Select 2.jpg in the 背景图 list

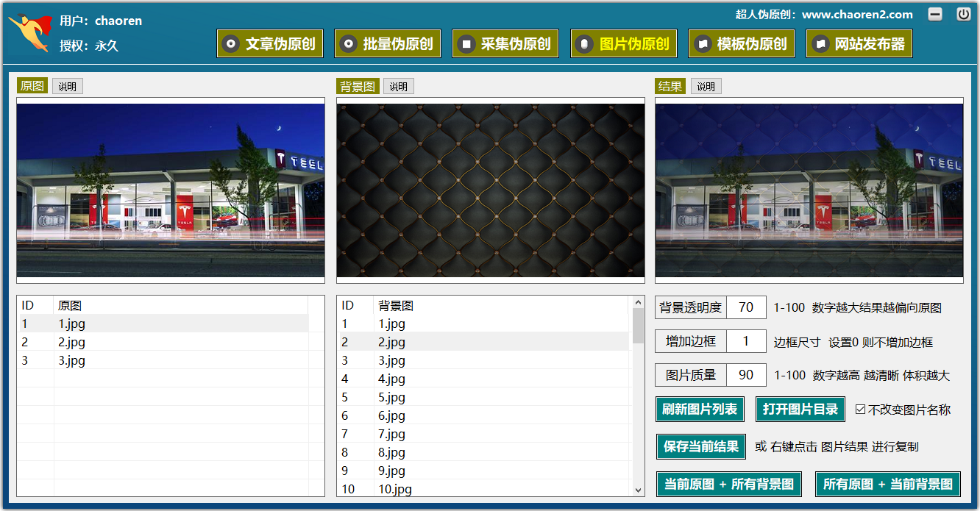pos(483,342)
